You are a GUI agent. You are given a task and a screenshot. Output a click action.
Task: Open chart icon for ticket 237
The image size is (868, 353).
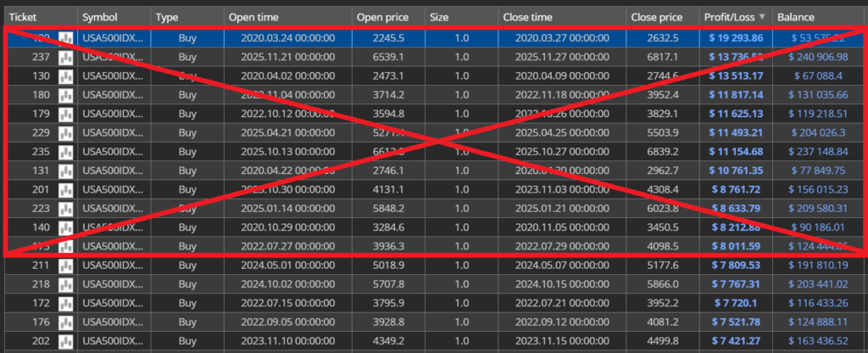click(x=65, y=57)
